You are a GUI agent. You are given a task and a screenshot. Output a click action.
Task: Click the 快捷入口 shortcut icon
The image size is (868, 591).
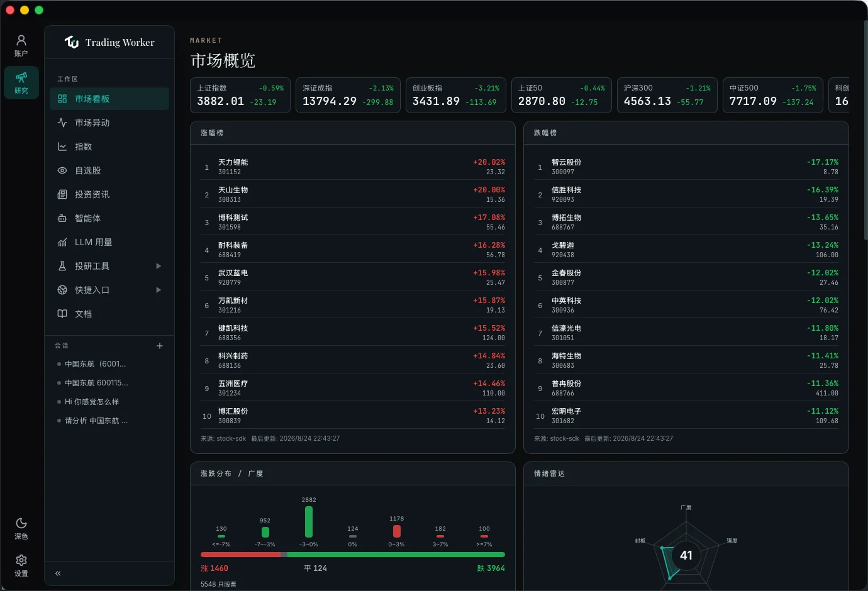(x=62, y=290)
